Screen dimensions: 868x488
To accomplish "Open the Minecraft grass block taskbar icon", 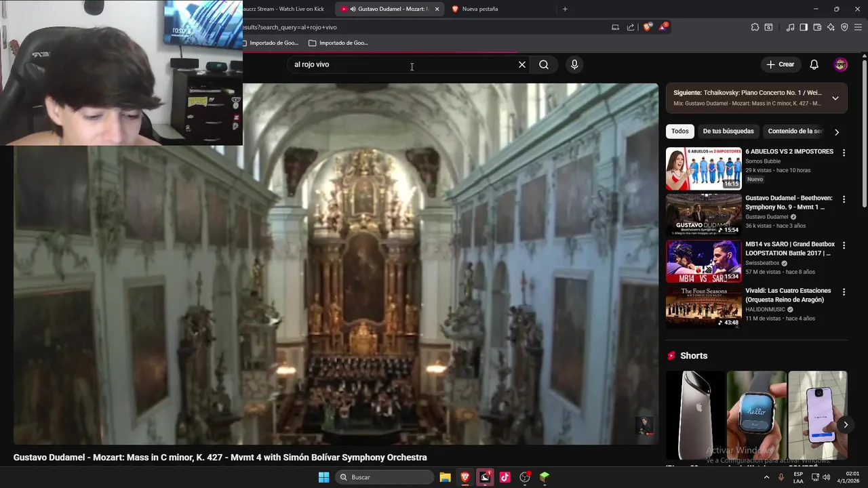I will pos(544,477).
